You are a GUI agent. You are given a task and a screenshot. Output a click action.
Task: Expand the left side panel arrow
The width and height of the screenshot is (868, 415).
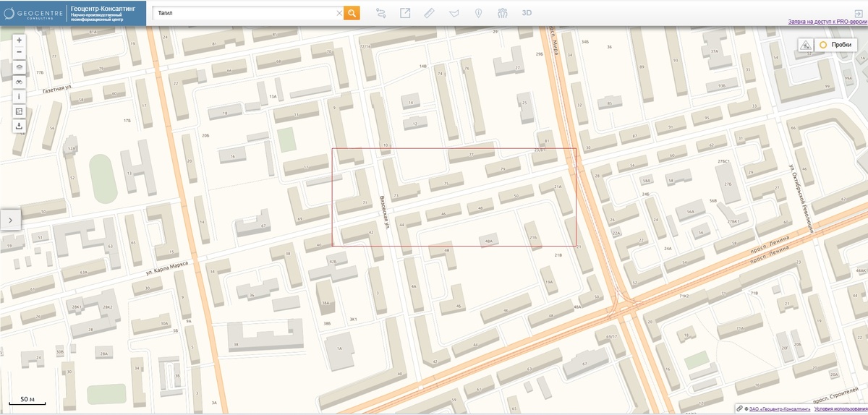(x=11, y=219)
